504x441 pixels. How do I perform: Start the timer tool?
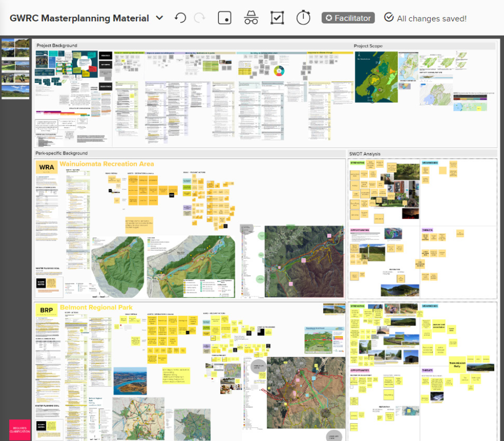(303, 17)
